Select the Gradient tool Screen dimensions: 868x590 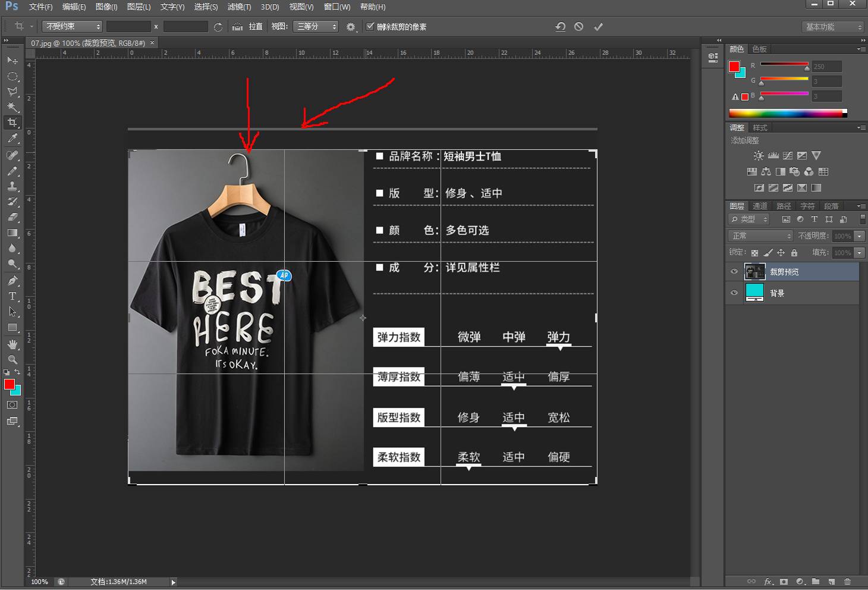pos(12,233)
